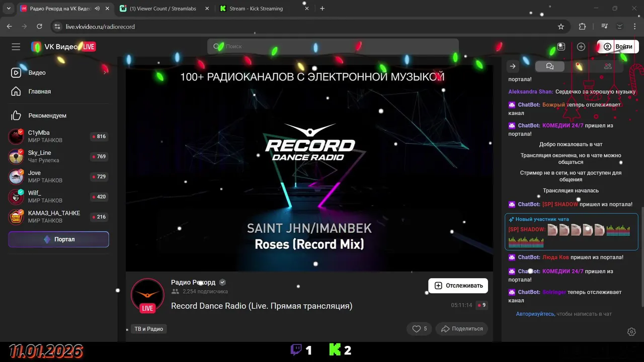View site information icon in address bar
The height and width of the screenshot is (362, 644).
coord(57,27)
